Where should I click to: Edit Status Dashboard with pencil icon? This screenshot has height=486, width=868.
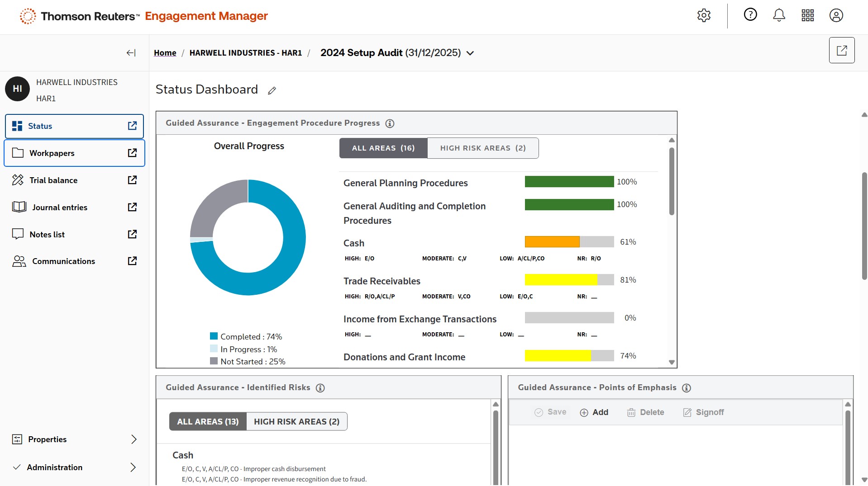(x=272, y=91)
